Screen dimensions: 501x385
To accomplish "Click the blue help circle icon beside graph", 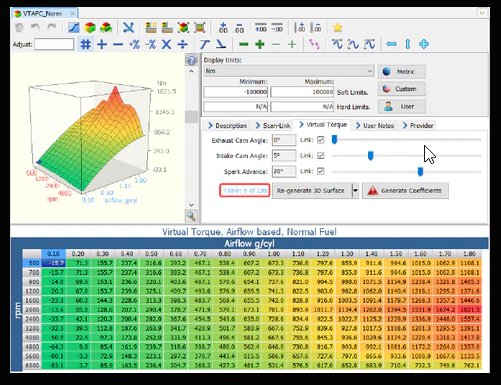I will pos(191,60).
